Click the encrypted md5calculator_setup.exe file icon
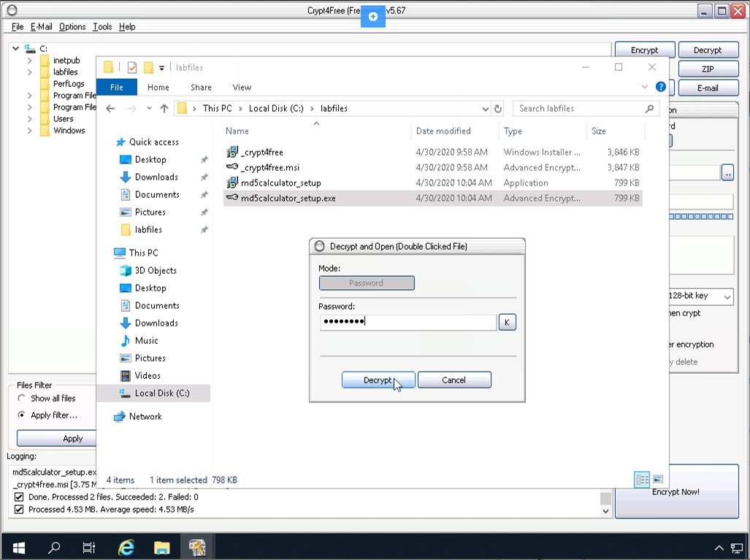This screenshot has height=560, width=750. (232, 198)
